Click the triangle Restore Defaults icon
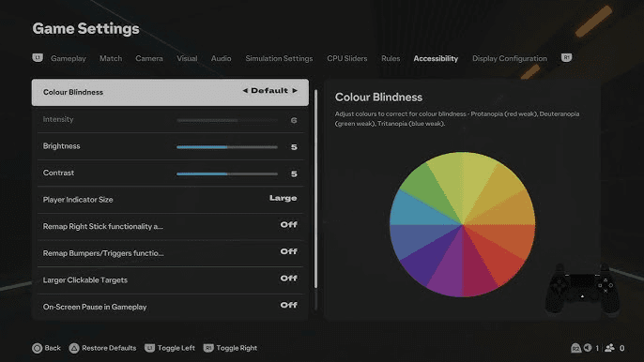 pyautogui.click(x=74, y=348)
